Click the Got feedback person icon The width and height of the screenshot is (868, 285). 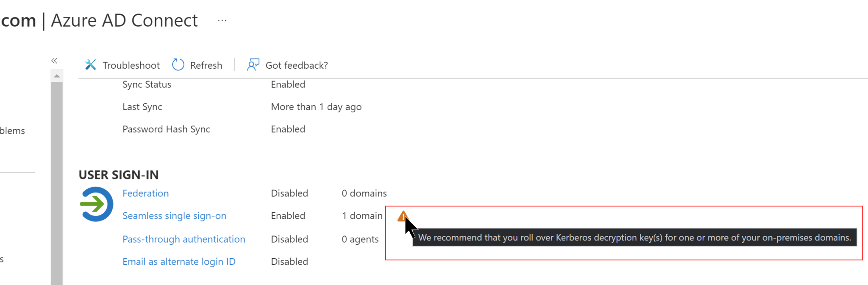(x=253, y=64)
